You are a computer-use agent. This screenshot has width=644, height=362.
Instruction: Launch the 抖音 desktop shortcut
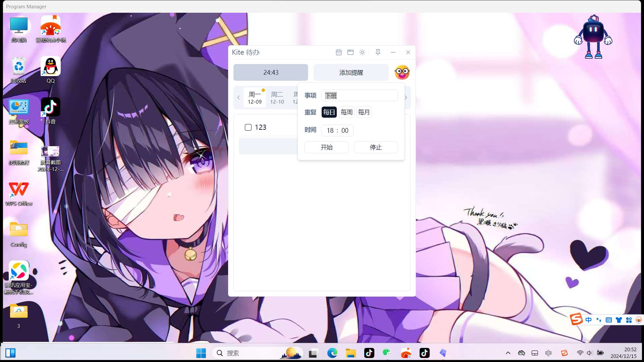51,111
